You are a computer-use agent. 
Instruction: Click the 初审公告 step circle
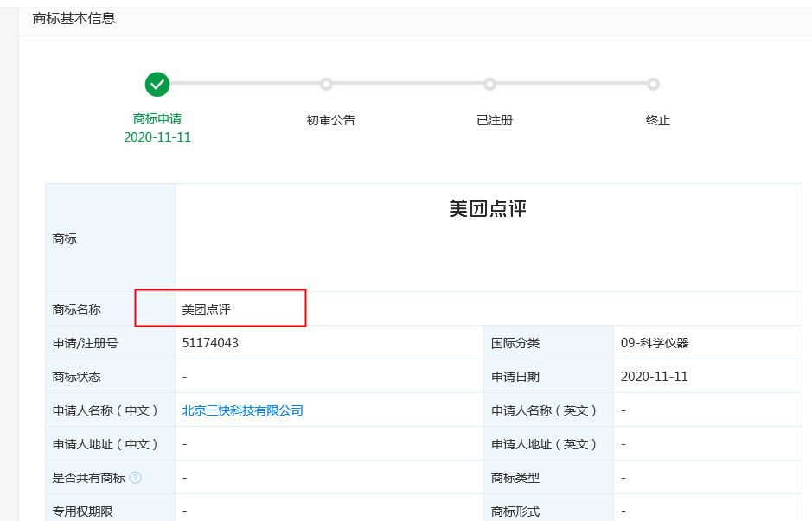[326, 84]
